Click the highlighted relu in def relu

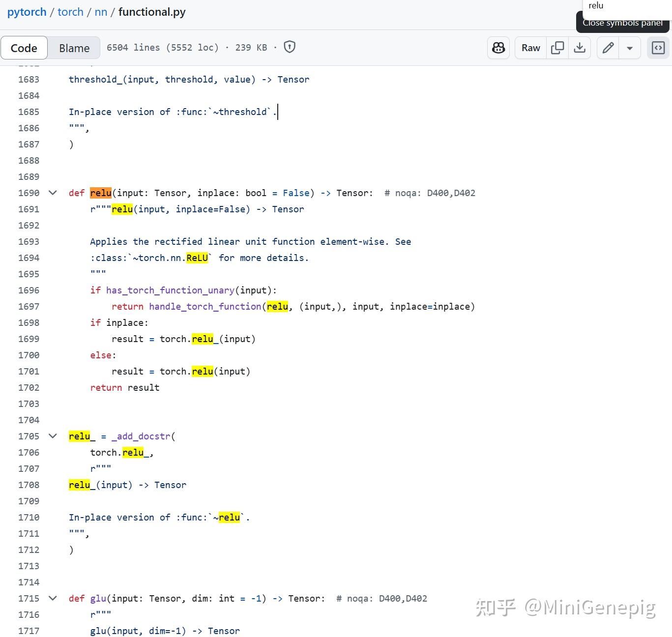pyautogui.click(x=101, y=193)
